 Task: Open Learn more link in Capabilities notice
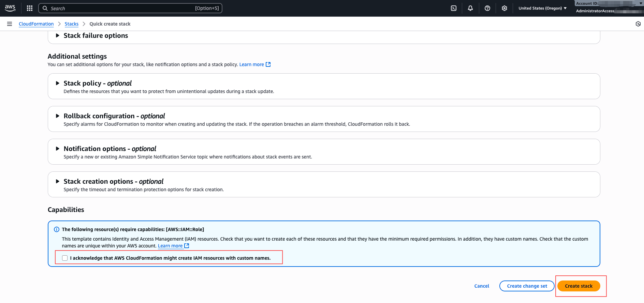coord(173,246)
